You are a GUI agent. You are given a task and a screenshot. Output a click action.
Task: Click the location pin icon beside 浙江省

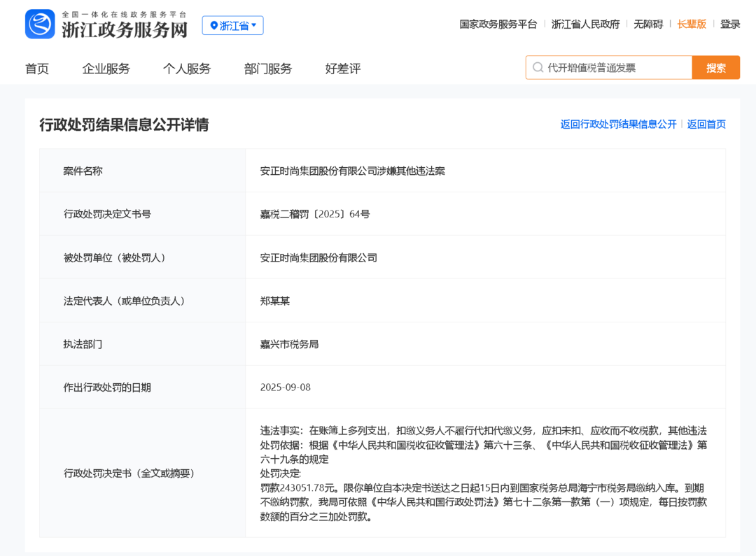213,26
